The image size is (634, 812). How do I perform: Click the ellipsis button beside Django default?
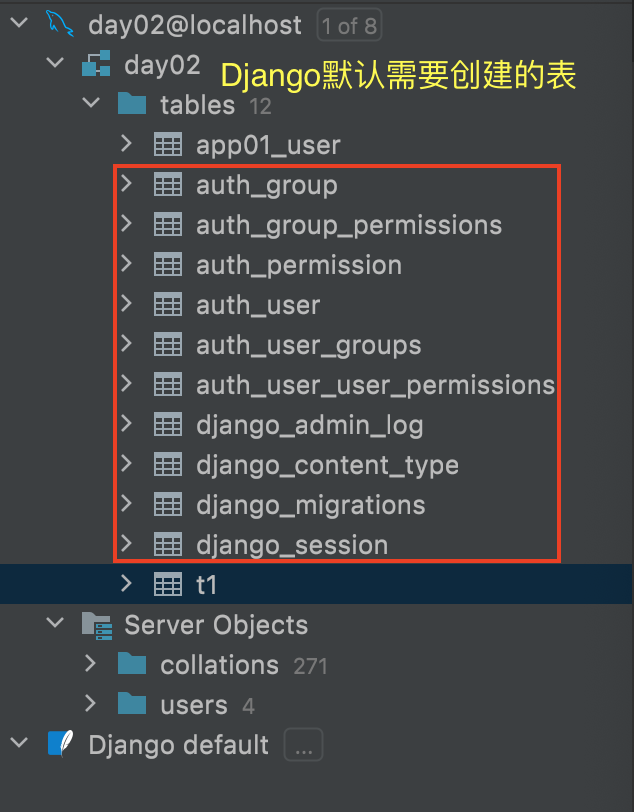[x=304, y=745]
